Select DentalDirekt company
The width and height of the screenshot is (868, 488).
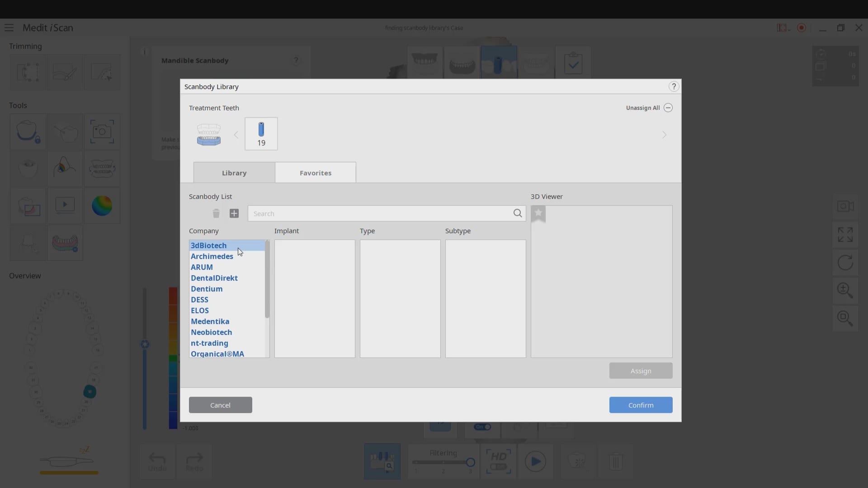coord(227,278)
